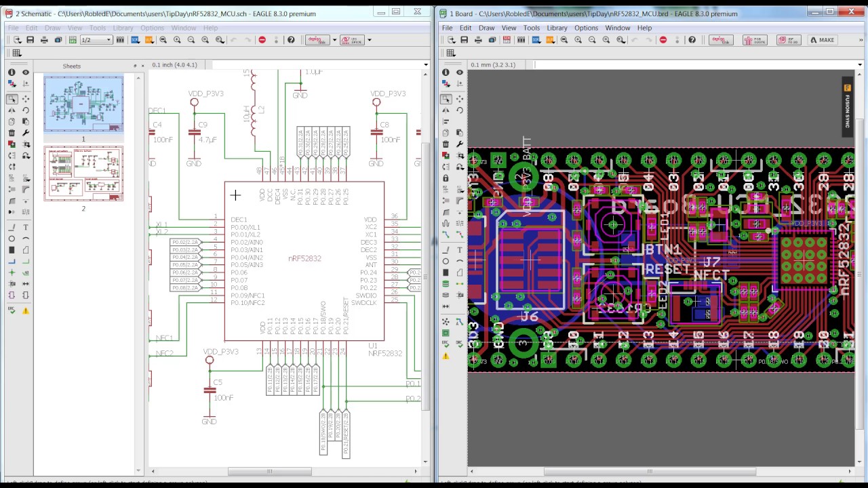The image size is (868, 488).
Task: Click the Board DRC warning icon in side toolbar
Action: (x=446, y=356)
